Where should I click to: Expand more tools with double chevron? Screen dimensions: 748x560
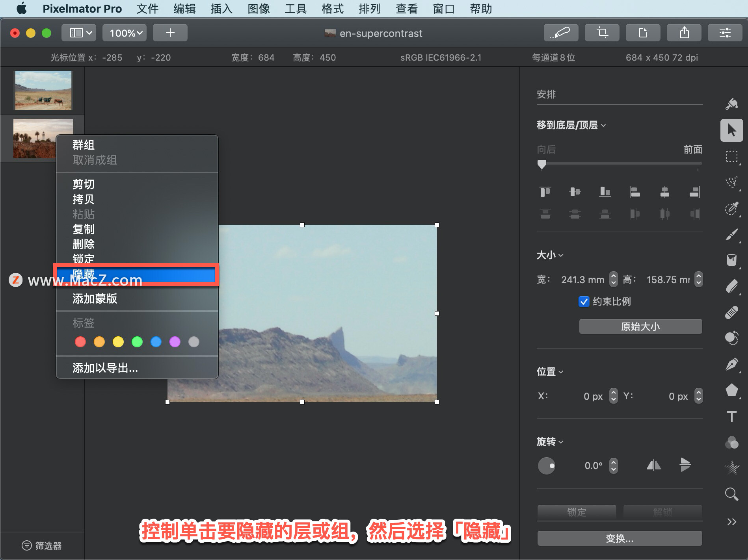pos(731,522)
